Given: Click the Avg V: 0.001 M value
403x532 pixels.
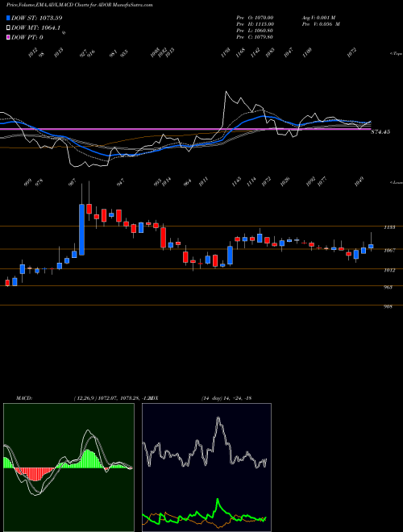Looking at the screenshot, I should pos(318,18).
